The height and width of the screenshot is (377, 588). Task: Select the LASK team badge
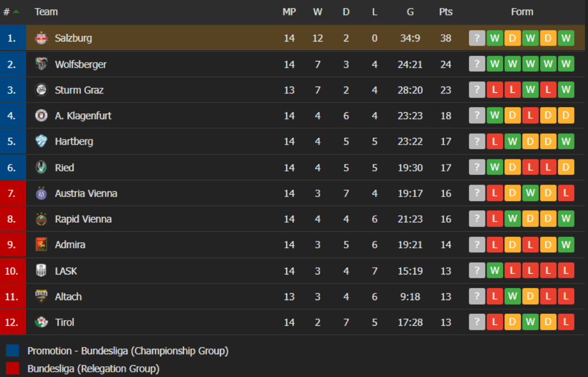pyautogui.click(x=41, y=271)
